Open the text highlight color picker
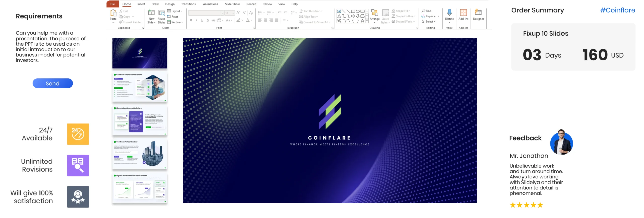This screenshot has height=218, width=644. [240, 20]
